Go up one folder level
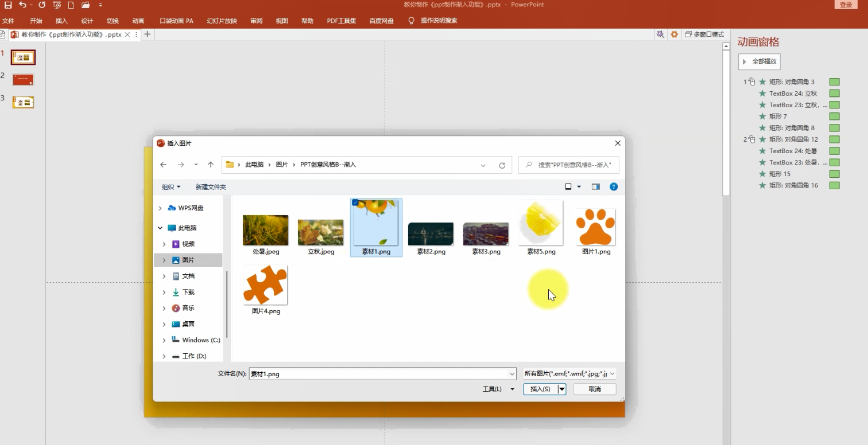 point(211,165)
